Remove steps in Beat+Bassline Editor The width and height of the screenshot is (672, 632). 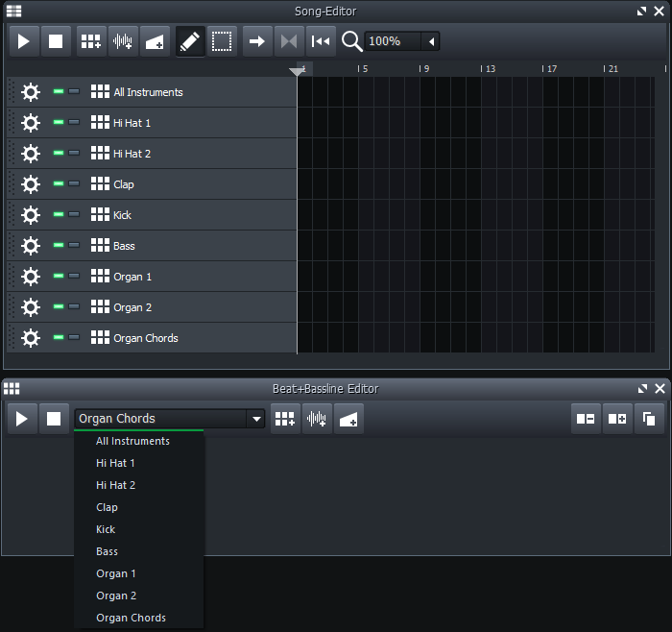point(586,419)
